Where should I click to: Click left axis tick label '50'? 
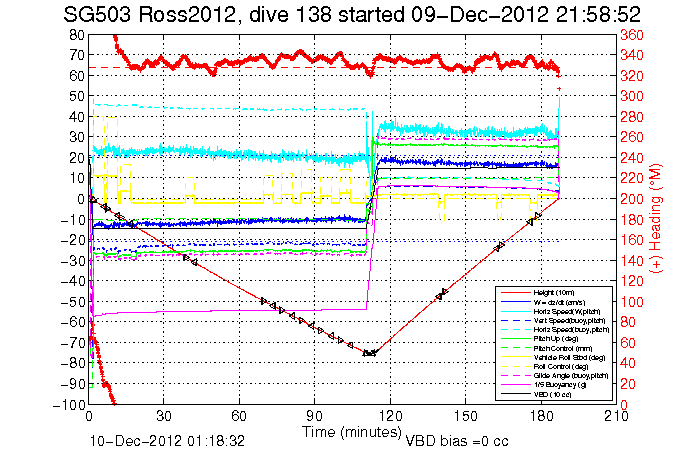(x=76, y=96)
